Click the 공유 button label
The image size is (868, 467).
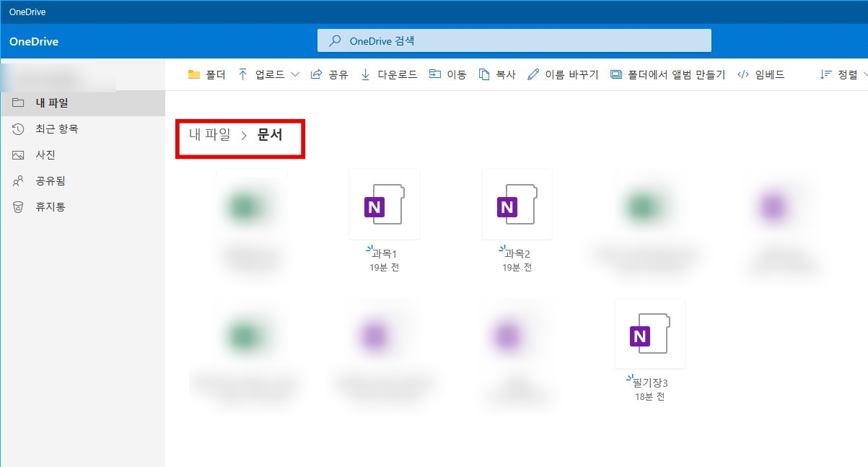[338, 74]
